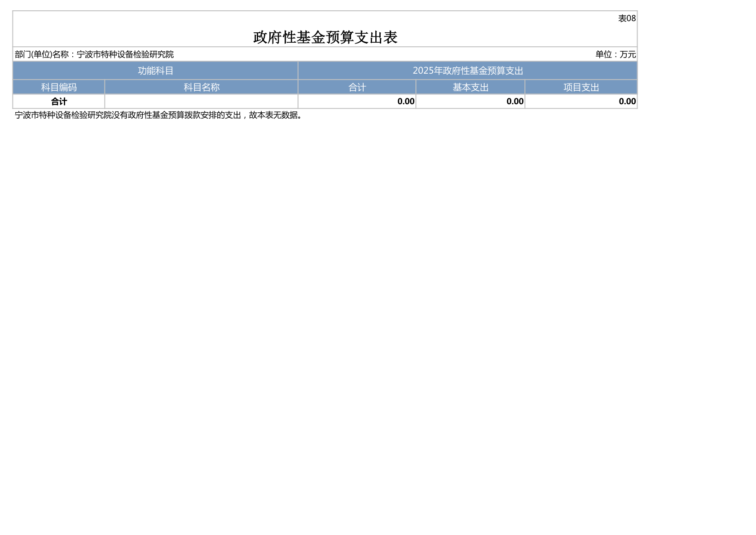Click the 项目支出 column header
Screen dimensions: 756x535
pos(581,87)
